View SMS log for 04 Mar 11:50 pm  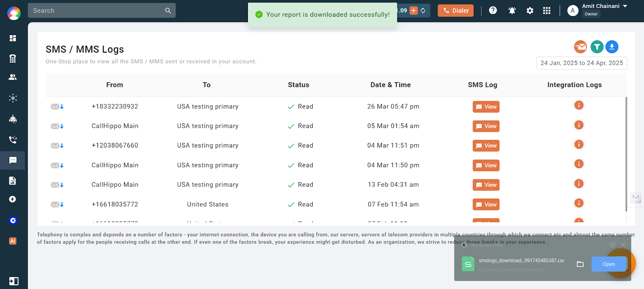486,166
